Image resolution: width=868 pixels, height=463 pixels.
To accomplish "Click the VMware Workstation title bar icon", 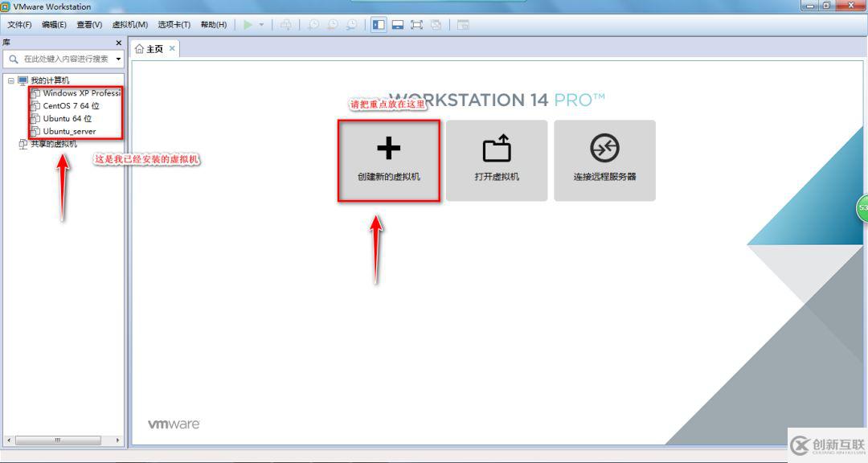I will 6,6.
